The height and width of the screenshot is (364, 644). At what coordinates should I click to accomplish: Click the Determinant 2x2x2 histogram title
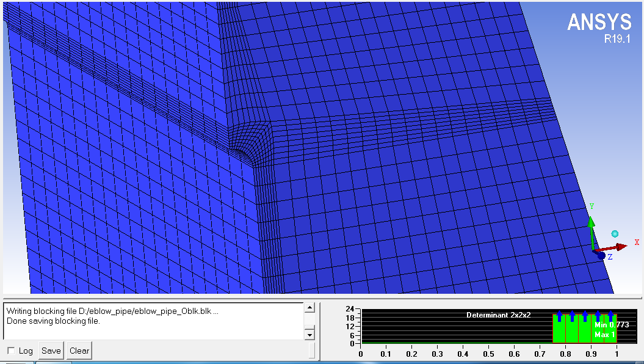coord(498,315)
